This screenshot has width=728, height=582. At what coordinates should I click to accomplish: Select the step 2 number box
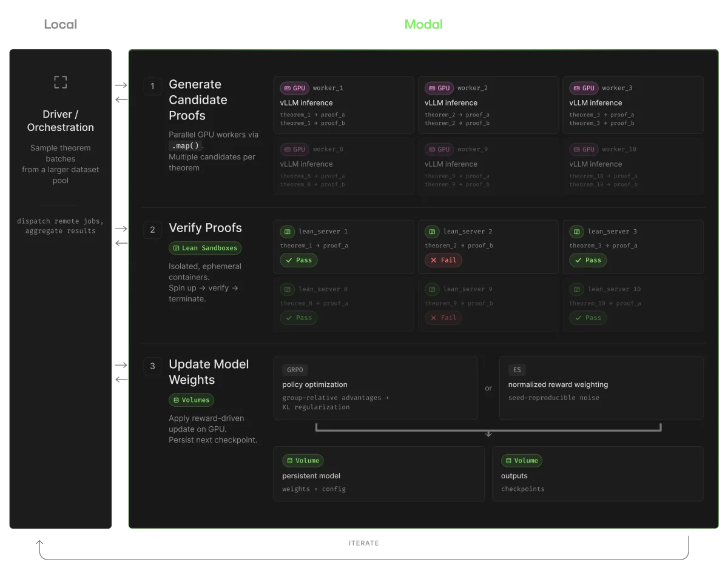pyautogui.click(x=152, y=230)
